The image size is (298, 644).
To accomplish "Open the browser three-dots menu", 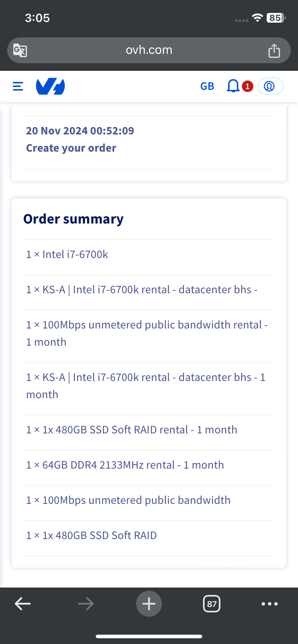I will click(x=270, y=604).
